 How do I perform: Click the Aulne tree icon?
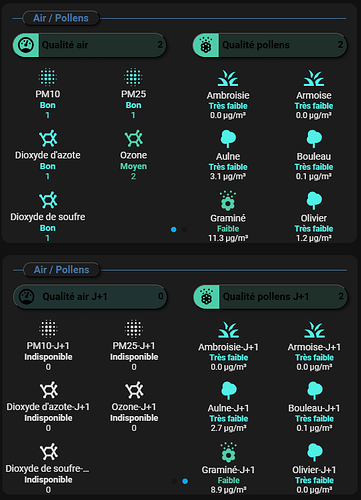228,139
